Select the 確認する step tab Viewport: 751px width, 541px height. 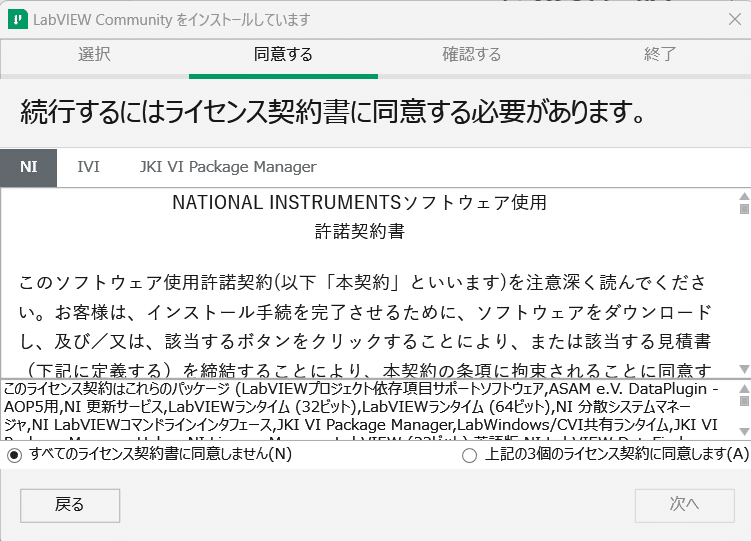click(472, 54)
